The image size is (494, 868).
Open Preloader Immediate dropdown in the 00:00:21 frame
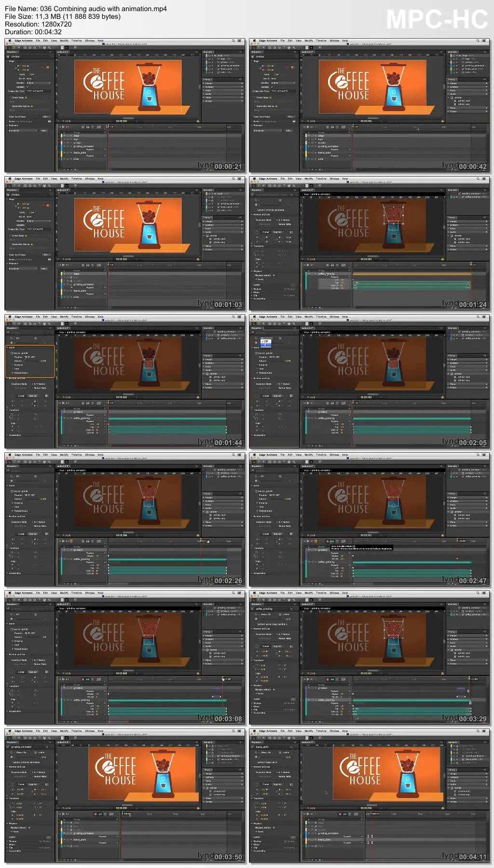tap(23, 130)
